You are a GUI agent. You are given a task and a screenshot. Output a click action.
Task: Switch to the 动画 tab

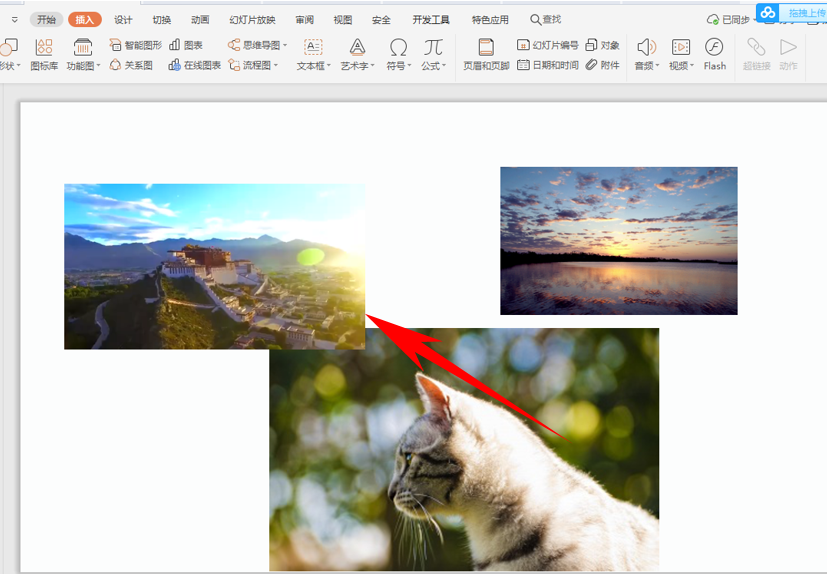200,20
